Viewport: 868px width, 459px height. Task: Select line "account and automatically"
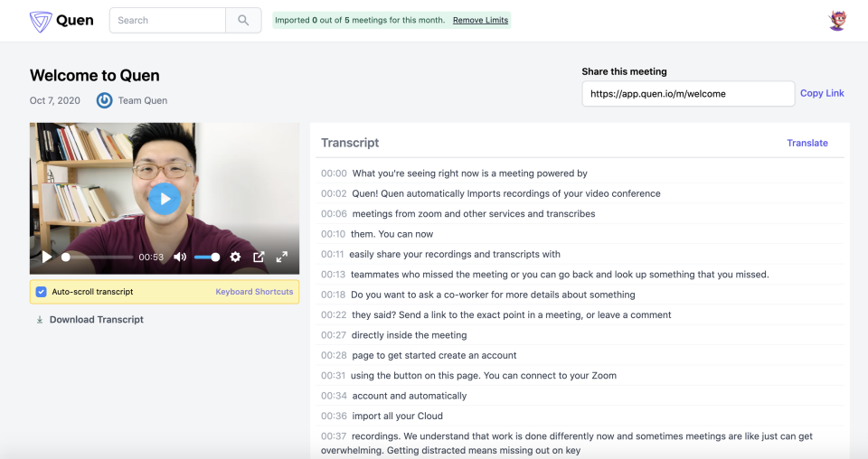click(x=410, y=396)
